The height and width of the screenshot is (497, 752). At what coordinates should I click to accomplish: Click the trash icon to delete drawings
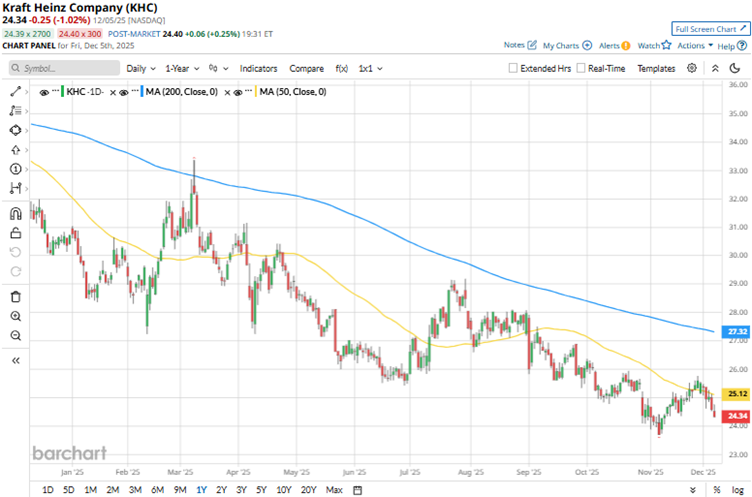pyautogui.click(x=15, y=297)
